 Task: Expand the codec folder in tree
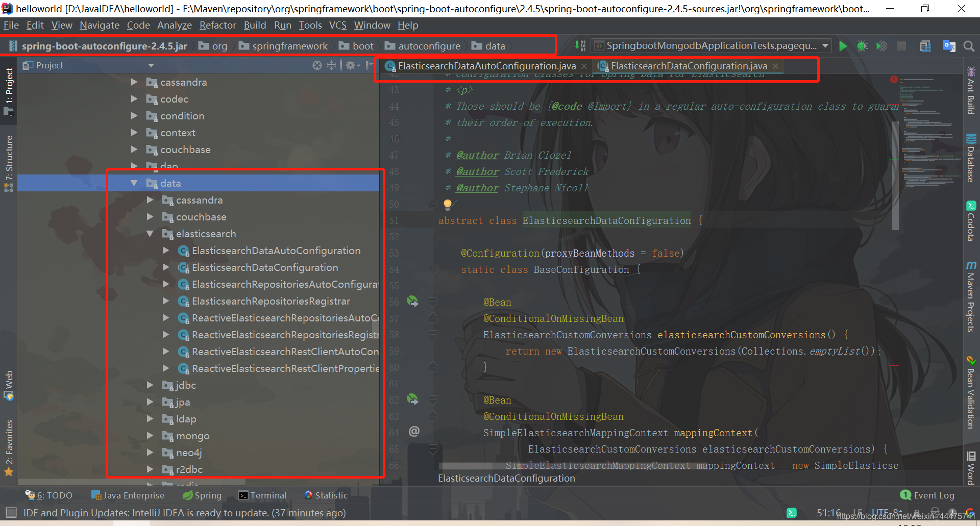point(134,99)
